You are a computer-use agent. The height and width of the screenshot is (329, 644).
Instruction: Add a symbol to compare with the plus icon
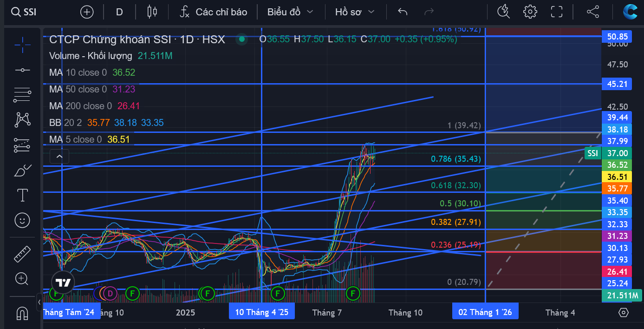[87, 12]
